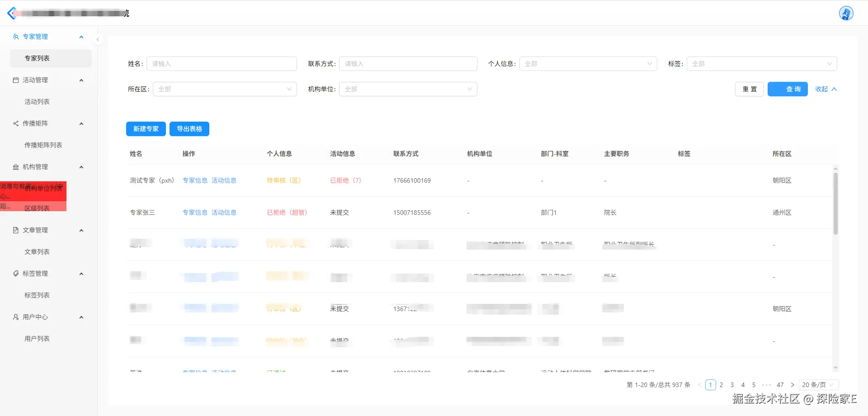Image resolution: width=868 pixels, height=416 pixels.
Task: Go to page 4
Action: [743, 385]
